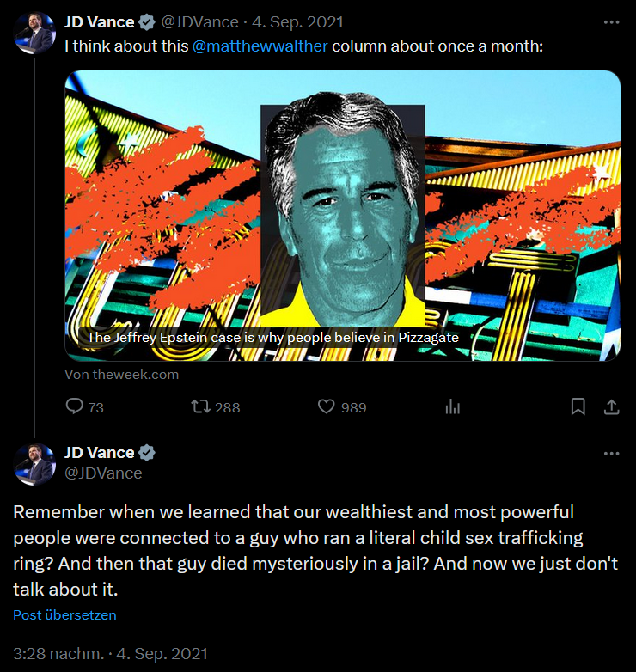Open the '4. Sep. 2021' date on first post
The height and width of the screenshot is (672, 636).
[297, 22]
